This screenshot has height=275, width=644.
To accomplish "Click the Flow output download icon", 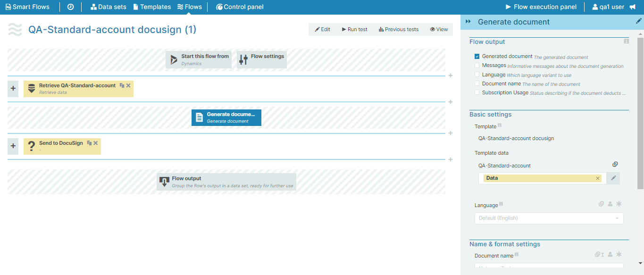I will (164, 182).
